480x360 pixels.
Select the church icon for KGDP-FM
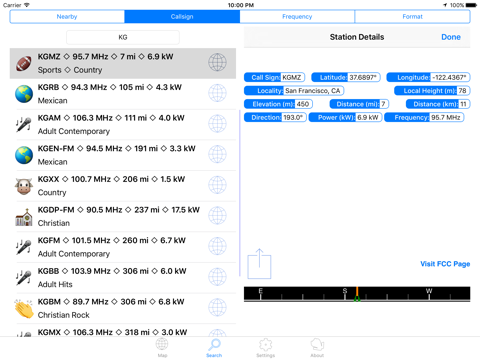pos(24,217)
